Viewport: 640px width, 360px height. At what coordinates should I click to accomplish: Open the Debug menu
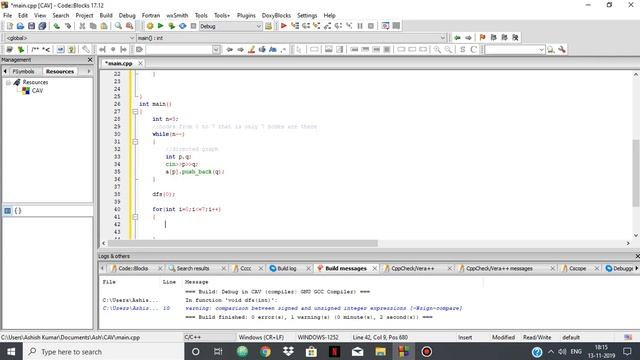point(127,15)
